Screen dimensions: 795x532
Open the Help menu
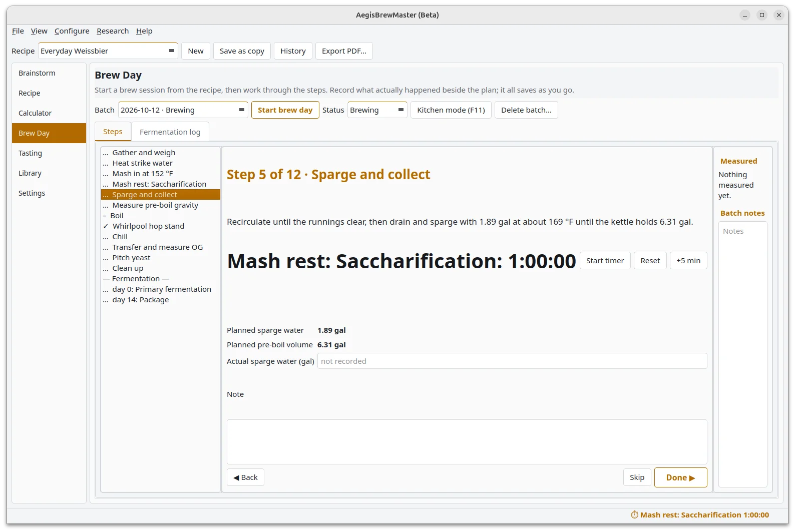pyautogui.click(x=144, y=31)
